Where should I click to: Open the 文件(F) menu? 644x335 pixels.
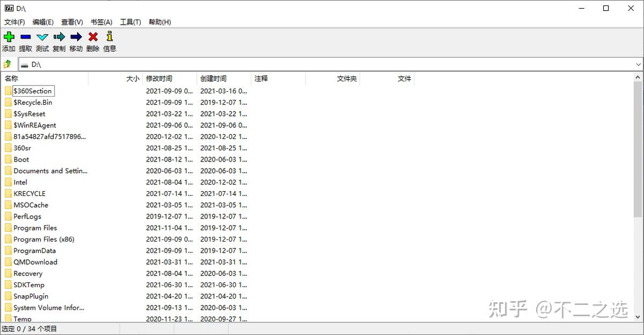click(x=14, y=22)
